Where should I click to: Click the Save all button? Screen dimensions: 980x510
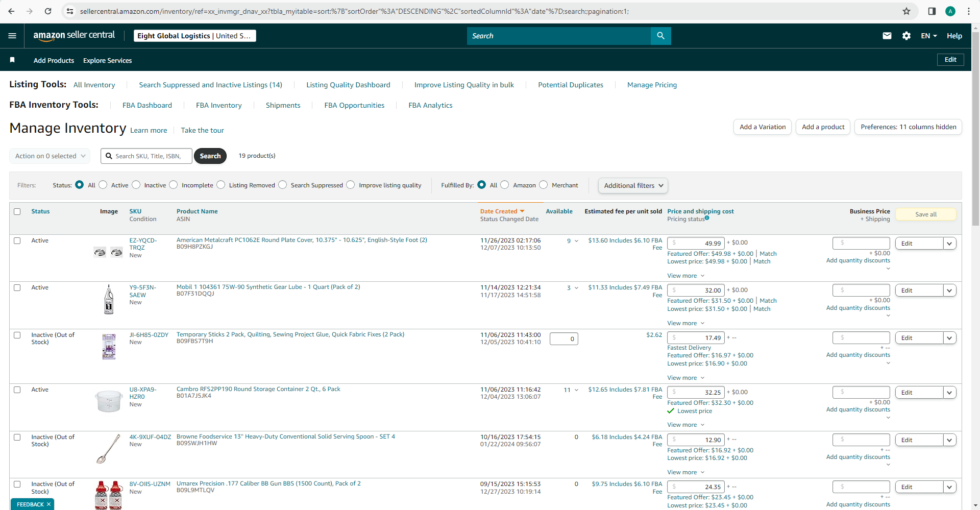925,214
